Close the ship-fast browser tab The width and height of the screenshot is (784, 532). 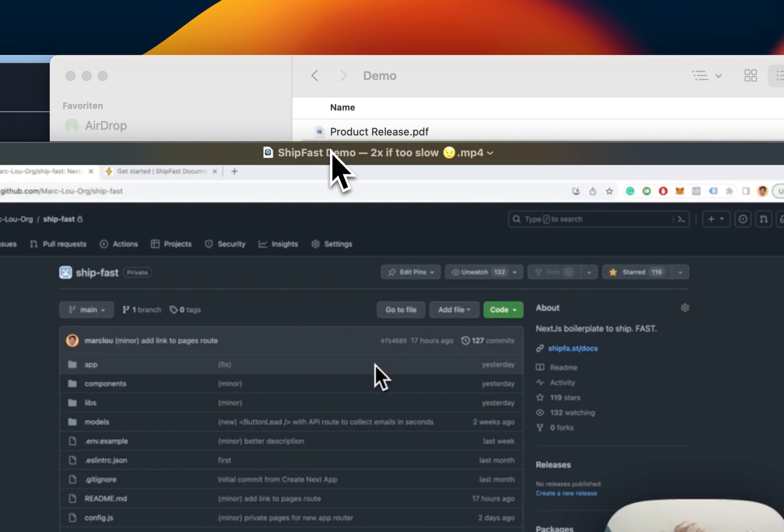(x=91, y=171)
